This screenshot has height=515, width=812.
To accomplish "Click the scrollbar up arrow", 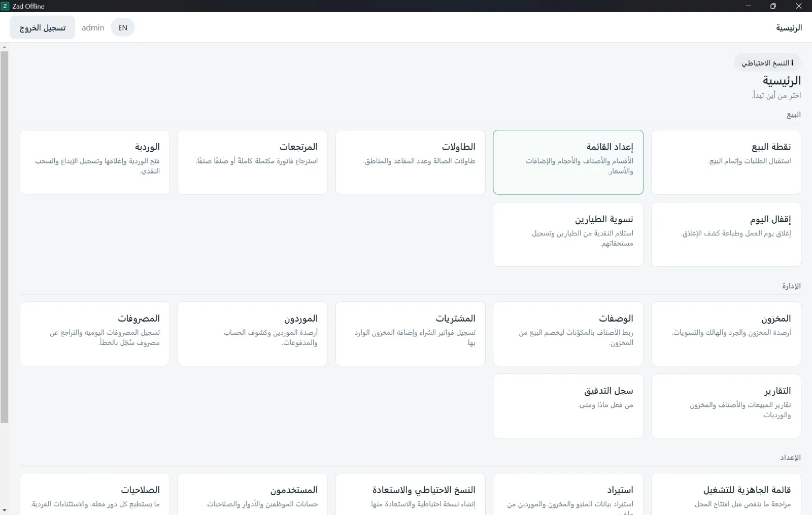I will [5, 47].
